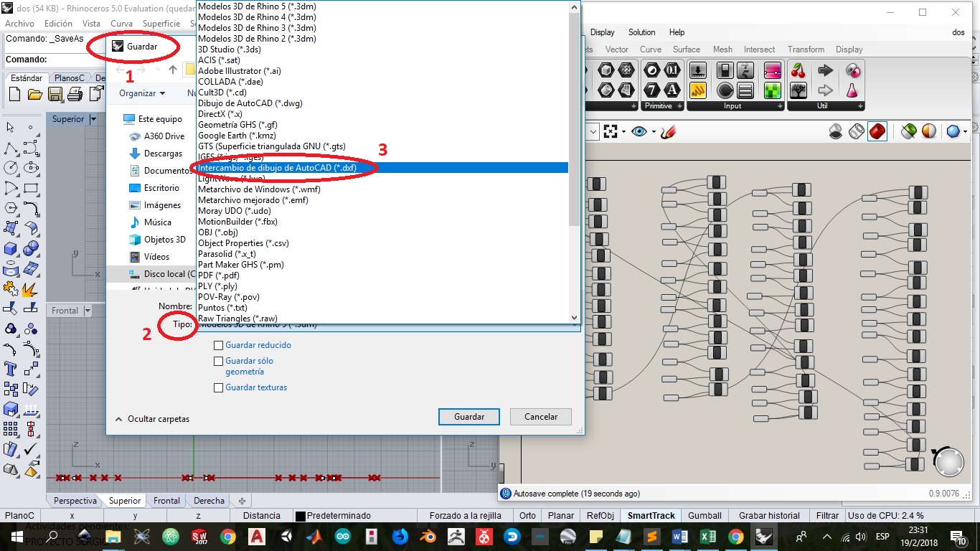Open the Grasshopper Solution menu

(641, 32)
